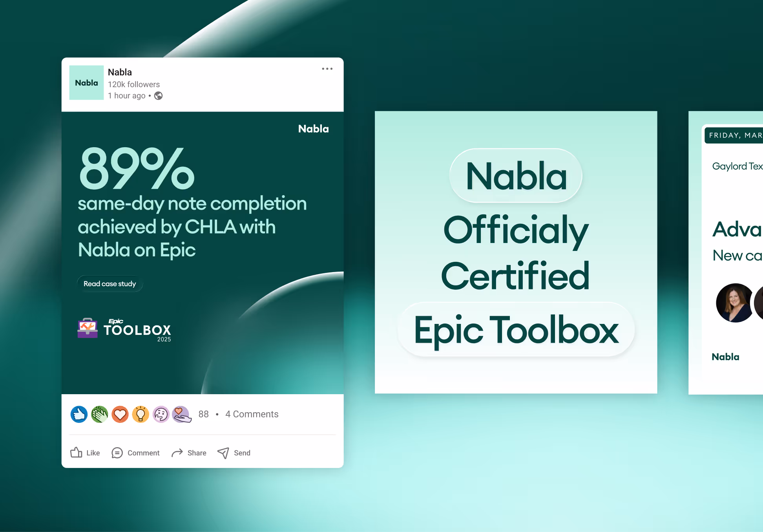Viewport: 763px width, 532px height.
Task: Click the green clapping hands reaction
Action: click(100, 414)
